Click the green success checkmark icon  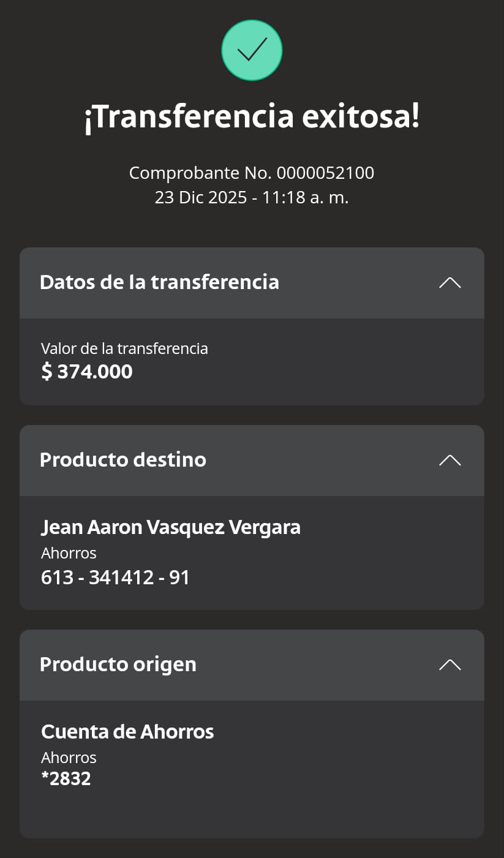[252, 50]
